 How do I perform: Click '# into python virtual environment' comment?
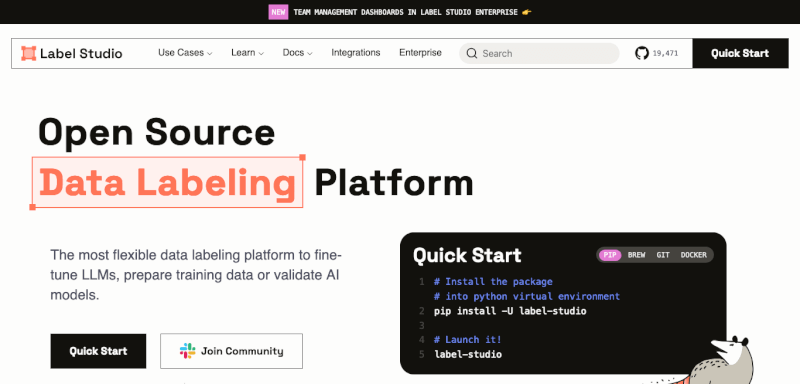click(527, 296)
